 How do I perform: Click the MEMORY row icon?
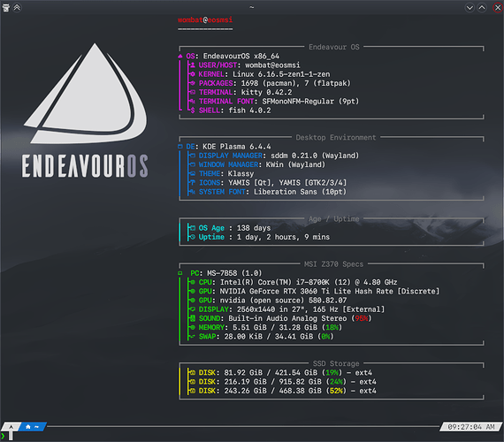pyautogui.click(x=193, y=327)
